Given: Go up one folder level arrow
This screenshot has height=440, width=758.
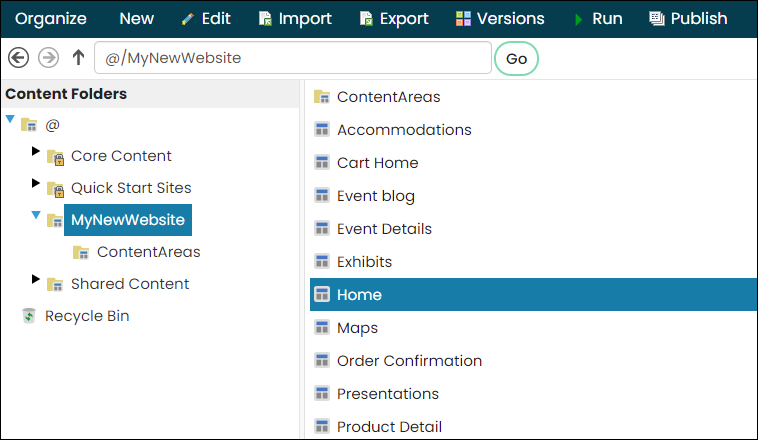Looking at the screenshot, I should pos(78,58).
